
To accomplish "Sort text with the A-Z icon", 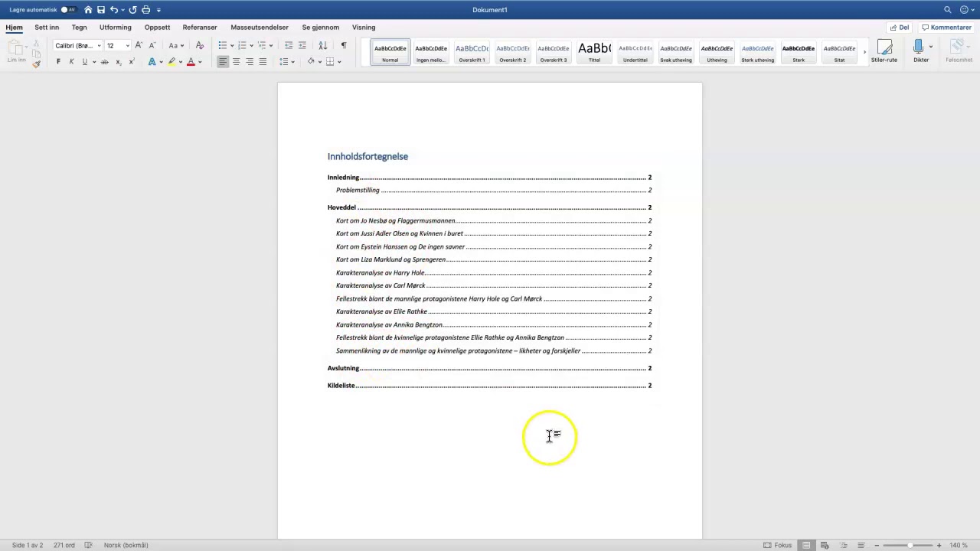I will (322, 46).
